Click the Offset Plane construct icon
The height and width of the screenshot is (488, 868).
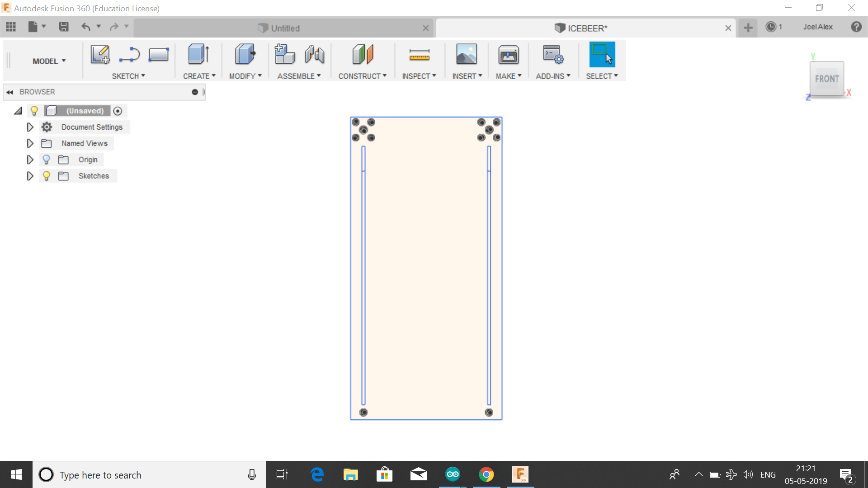tap(362, 55)
